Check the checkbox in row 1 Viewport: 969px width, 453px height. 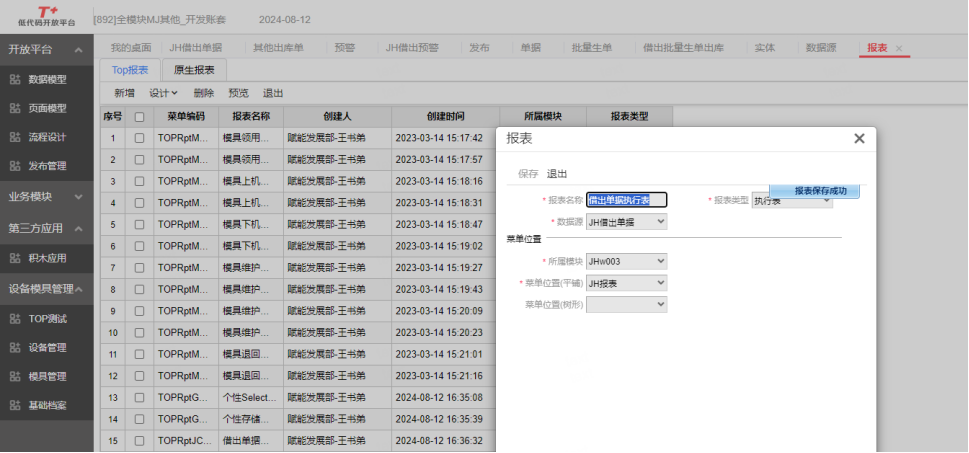pyautogui.click(x=140, y=138)
